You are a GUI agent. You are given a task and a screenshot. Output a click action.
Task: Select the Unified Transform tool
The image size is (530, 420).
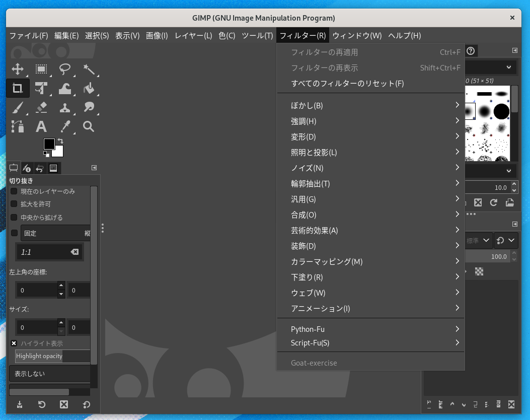coord(41,88)
